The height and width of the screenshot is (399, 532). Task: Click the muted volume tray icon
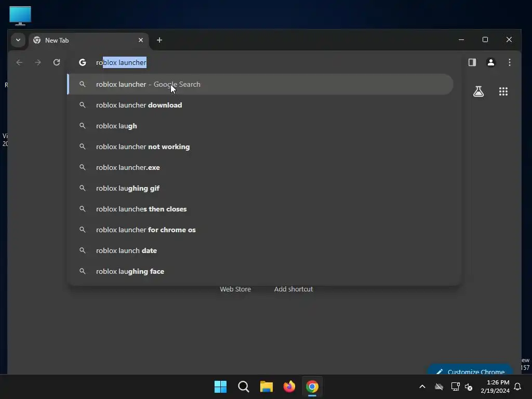click(469, 387)
